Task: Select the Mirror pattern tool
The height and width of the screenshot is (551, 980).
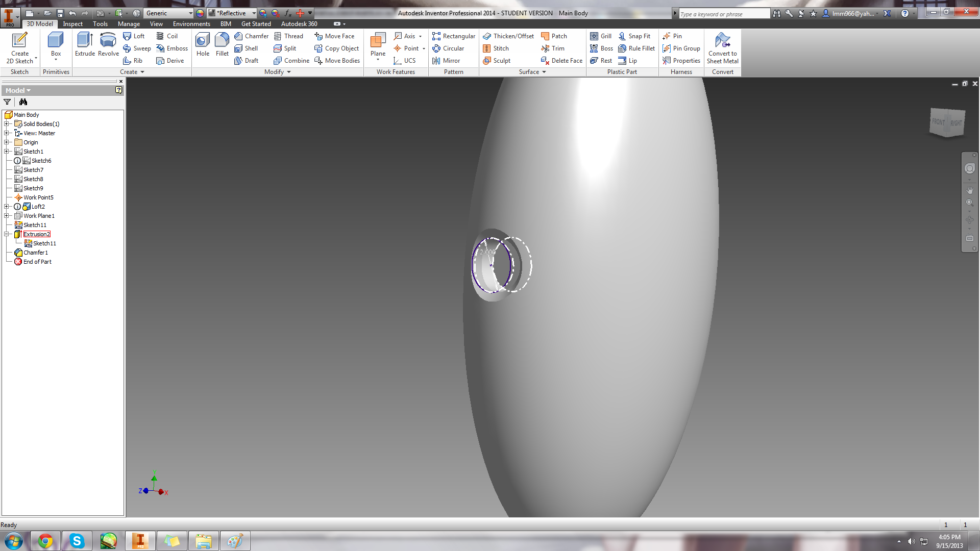Action: point(448,60)
